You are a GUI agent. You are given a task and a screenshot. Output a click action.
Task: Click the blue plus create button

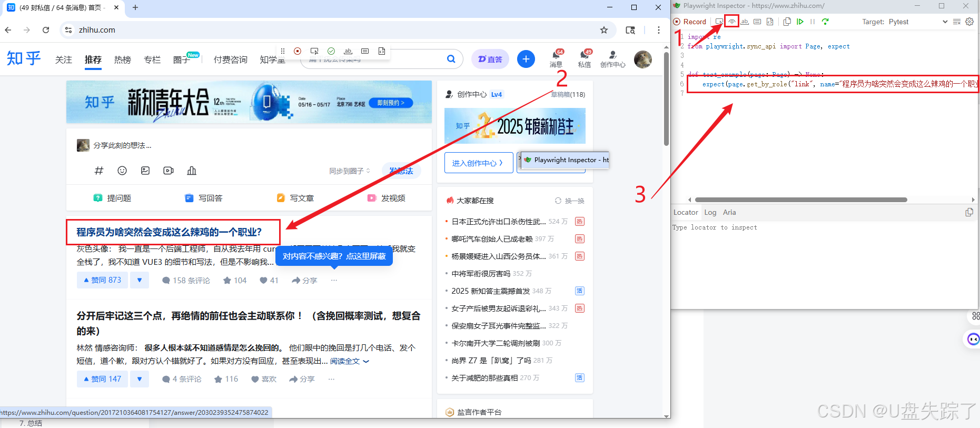coord(526,59)
